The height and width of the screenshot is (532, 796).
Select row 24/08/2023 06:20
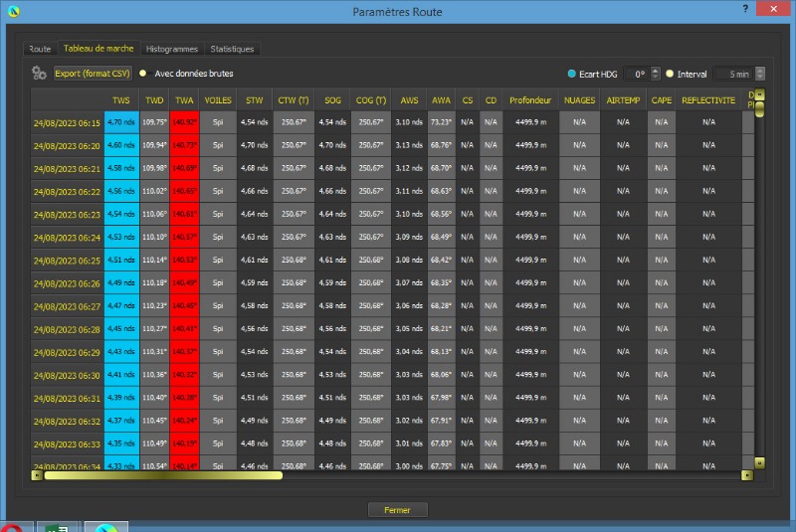67,145
